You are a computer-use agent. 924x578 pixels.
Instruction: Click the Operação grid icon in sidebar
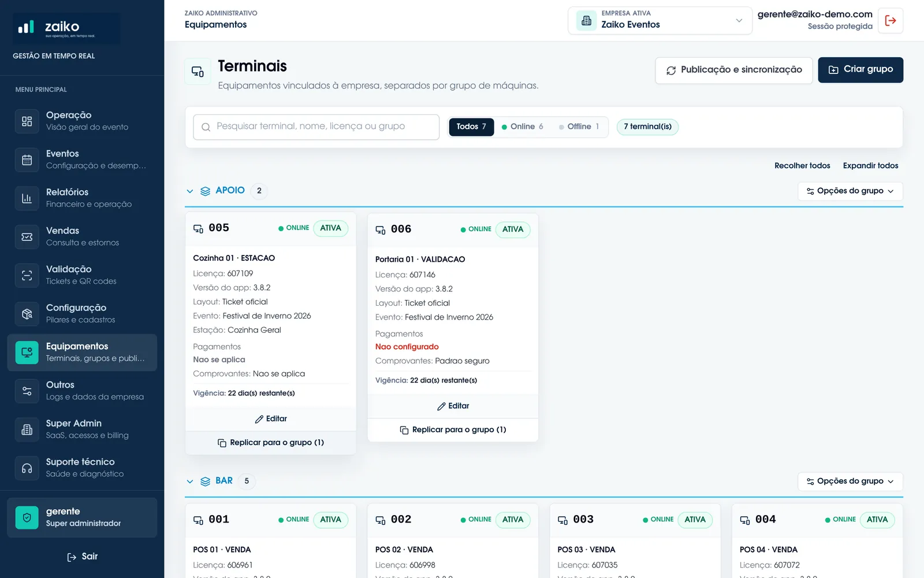coord(27,121)
